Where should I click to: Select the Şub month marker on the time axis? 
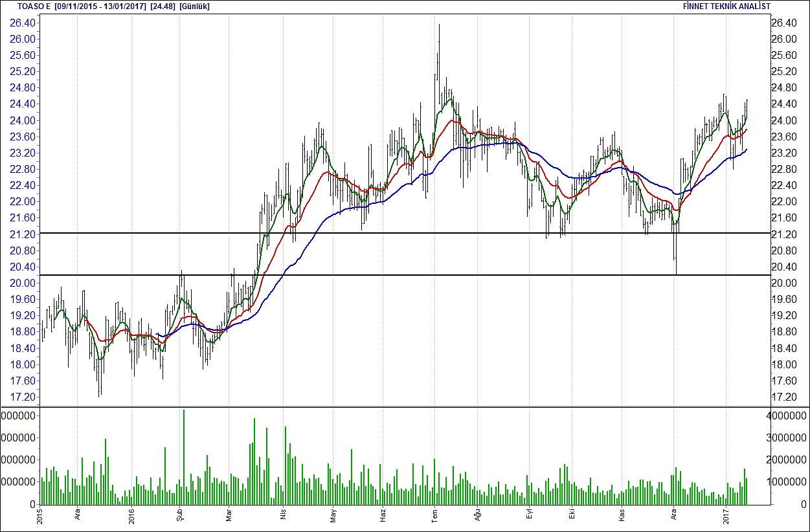(x=181, y=516)
